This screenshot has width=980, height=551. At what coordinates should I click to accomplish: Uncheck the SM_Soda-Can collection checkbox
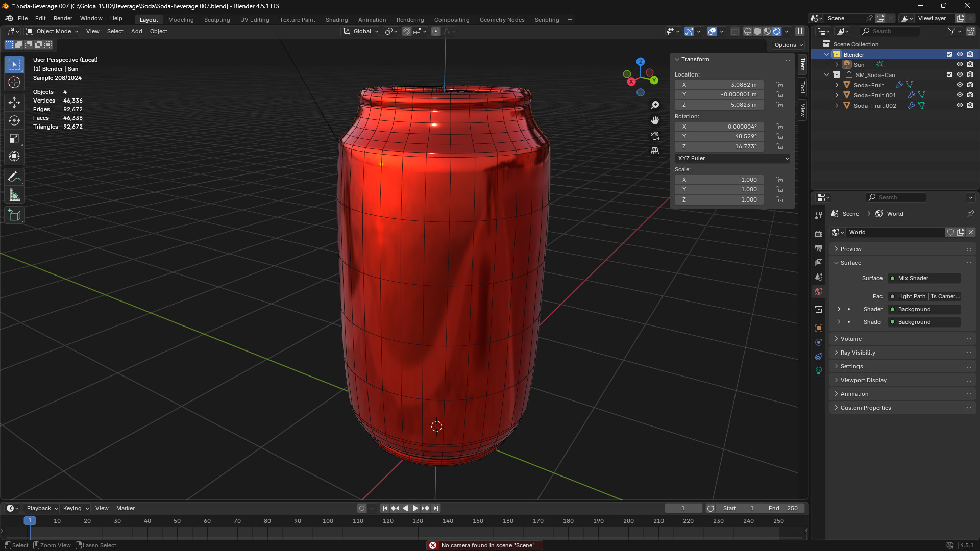coord(949,74)
